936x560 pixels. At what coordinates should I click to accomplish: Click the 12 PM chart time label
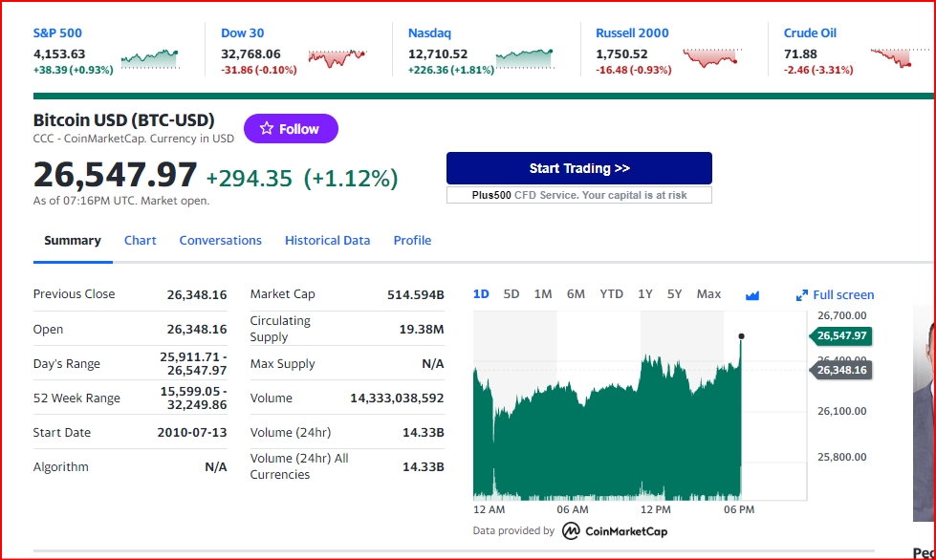[x=656, y=510]
